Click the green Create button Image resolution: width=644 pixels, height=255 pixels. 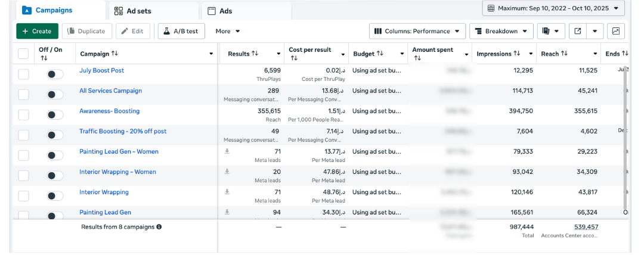coord(37,31)
